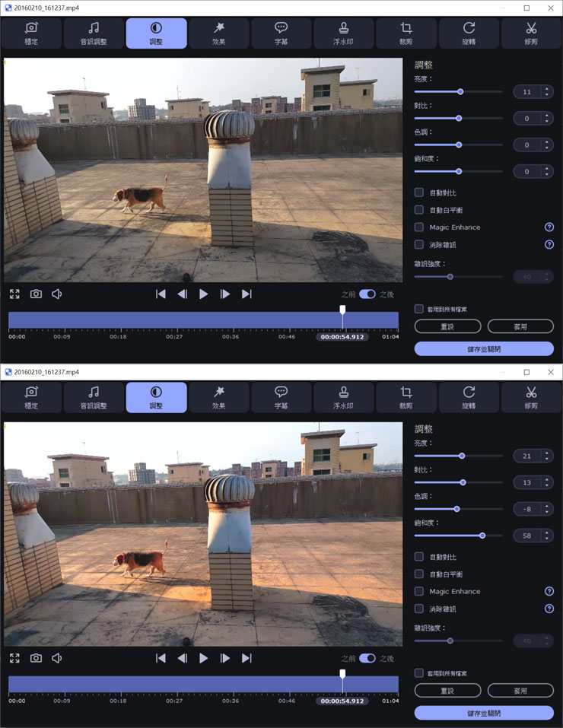Screen dimensions: 563x728
Task: Open 浮水印 watermark tab in lower window
Action: (344, 397)
